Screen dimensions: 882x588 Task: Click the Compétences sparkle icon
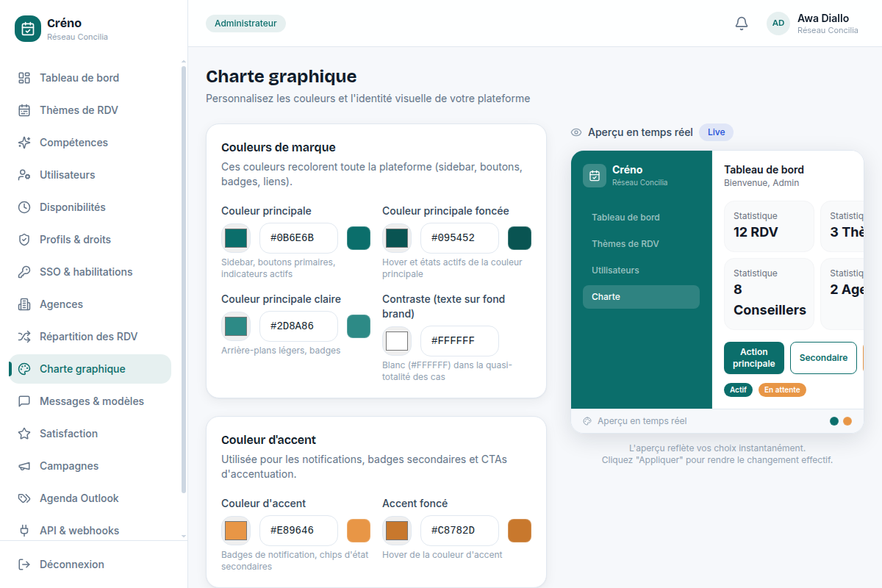24,143
